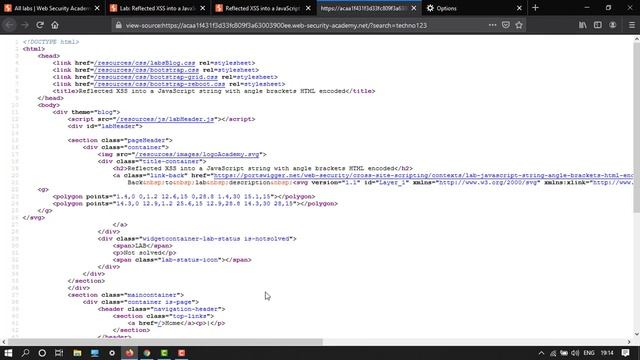The height and width of the screenshot is (360, 640).
Task: Click the 'navigation-header' class text
Action: point(187,309)
